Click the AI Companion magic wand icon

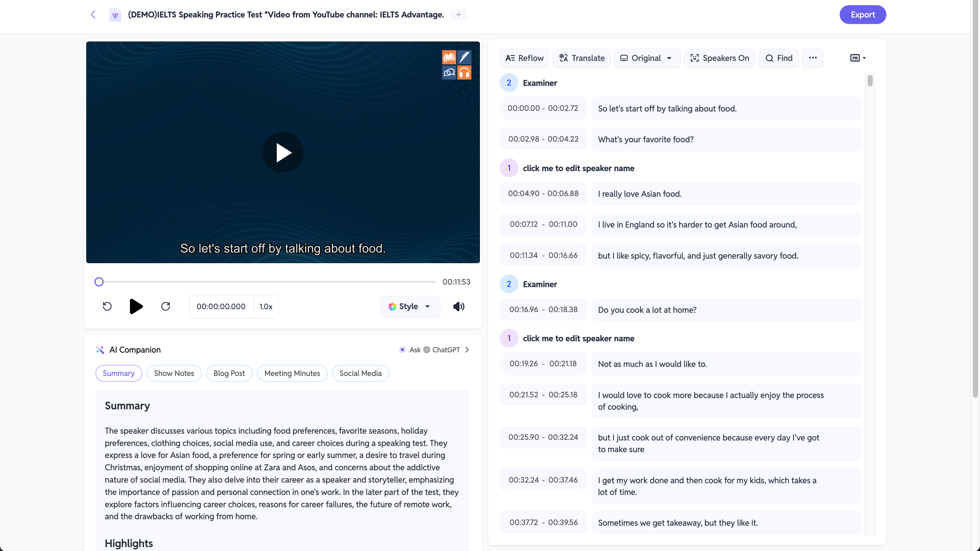100,350
